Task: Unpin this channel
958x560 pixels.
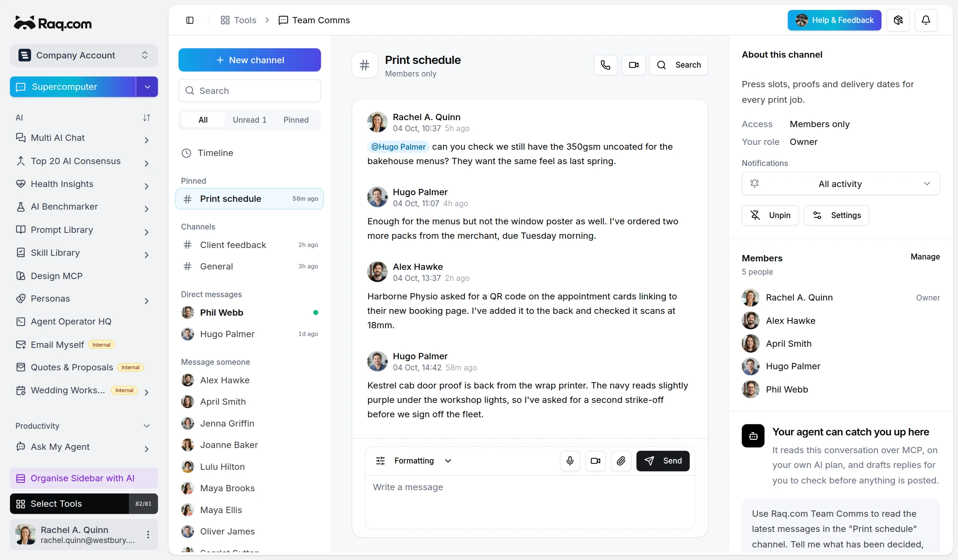Action: (770, 215)
